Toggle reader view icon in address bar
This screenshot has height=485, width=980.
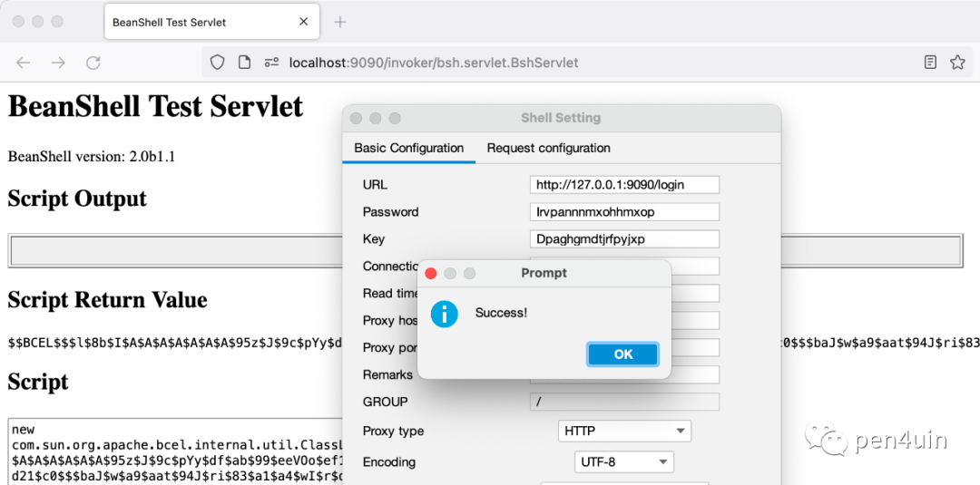pos(931,63)
